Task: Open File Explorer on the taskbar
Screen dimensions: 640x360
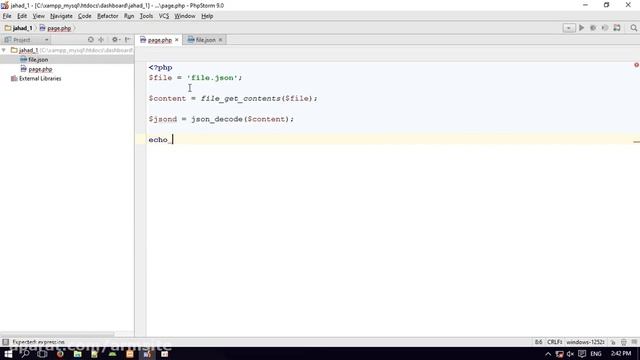Action: pyautogui.click(x=77, y=353)
